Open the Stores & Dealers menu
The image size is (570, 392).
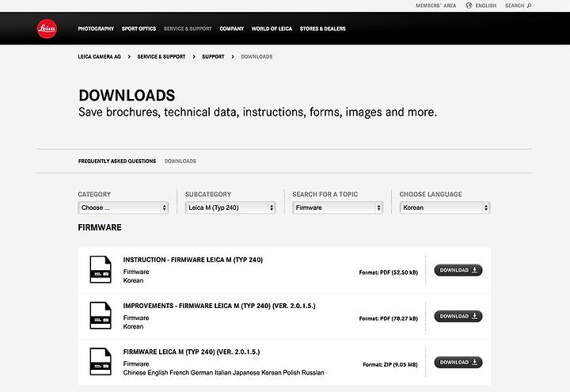tap(323, 29)
